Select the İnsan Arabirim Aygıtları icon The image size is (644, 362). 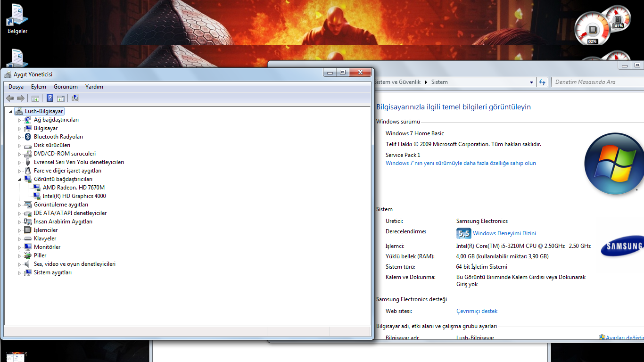[x=28, y=222]
